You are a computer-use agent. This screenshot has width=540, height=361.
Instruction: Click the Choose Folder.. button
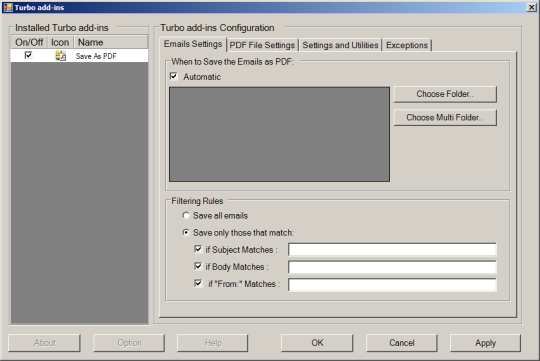pyautogui.click(x=445, y=94)
